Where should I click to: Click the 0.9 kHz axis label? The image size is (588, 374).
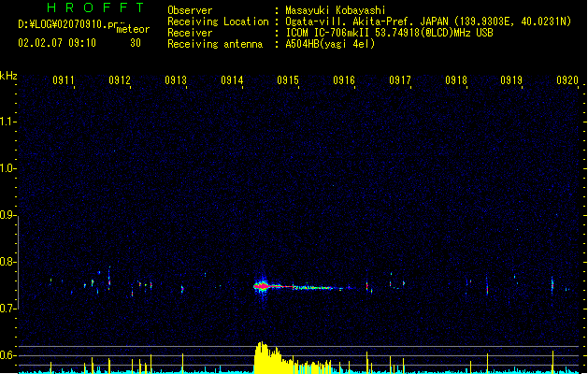point(7,215)
